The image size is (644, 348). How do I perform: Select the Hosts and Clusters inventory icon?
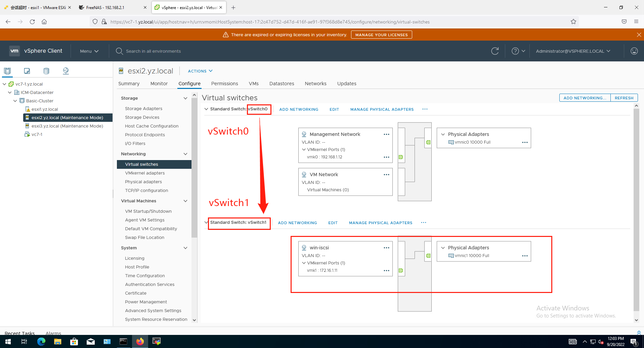click(x=7, y=70)
